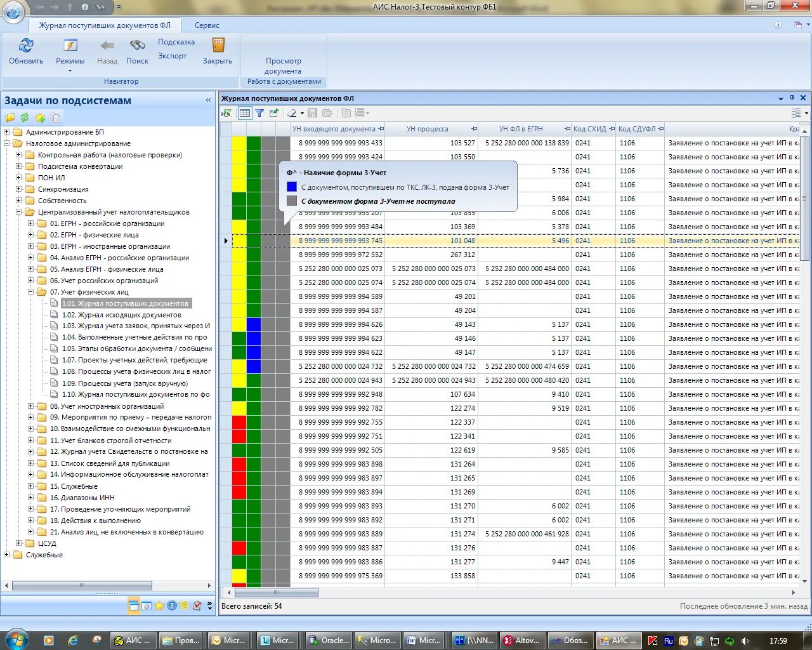Click the help question mark icon at panel bottom

[172, 606]
